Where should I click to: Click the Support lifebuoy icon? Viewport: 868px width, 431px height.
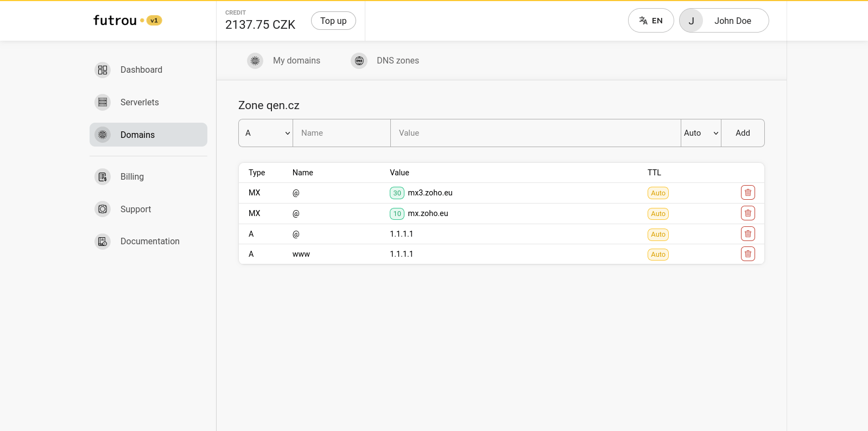(x=103, y=209)
